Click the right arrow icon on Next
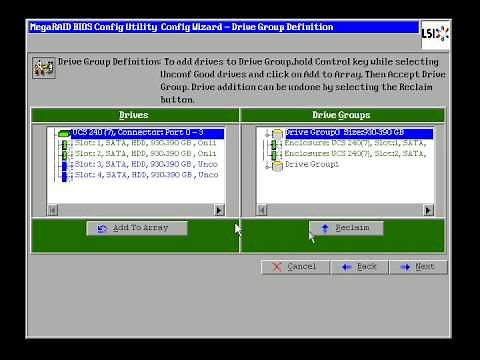 point(405,267)
